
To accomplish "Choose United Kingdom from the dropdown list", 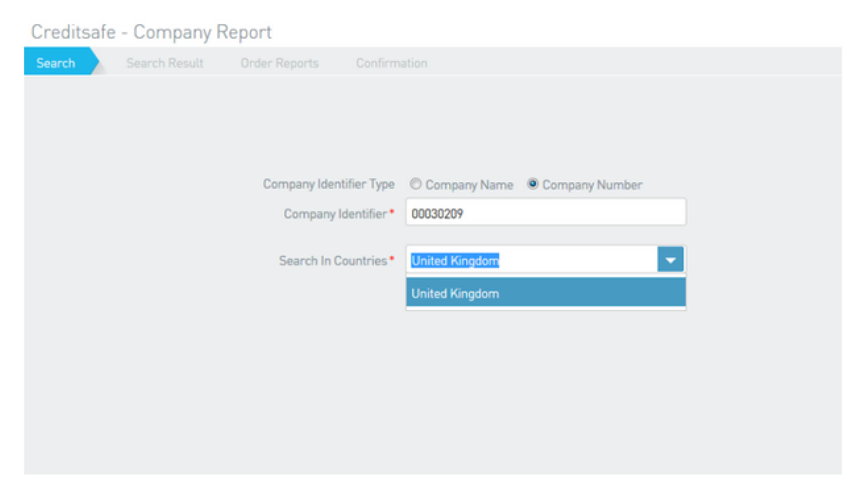I will 546,292.
